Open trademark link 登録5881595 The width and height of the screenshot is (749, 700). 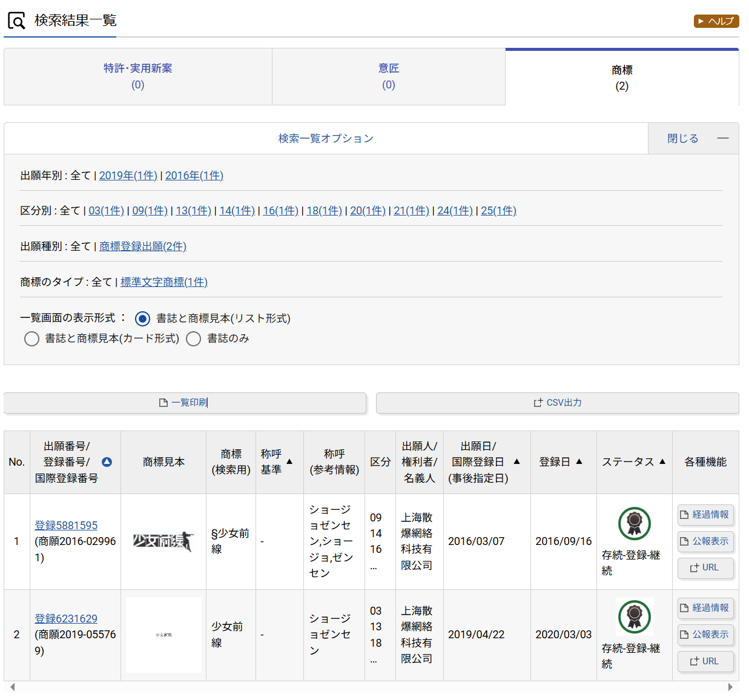(66, 526)
